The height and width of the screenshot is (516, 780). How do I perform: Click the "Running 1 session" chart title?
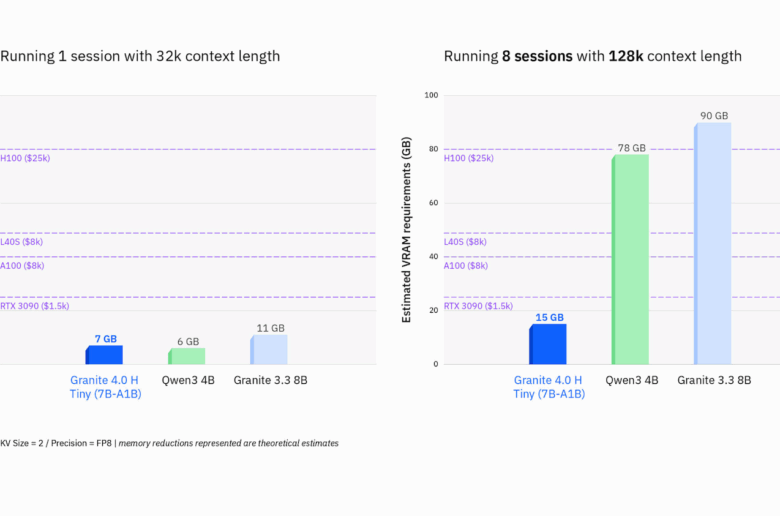(x=140, y=56)
